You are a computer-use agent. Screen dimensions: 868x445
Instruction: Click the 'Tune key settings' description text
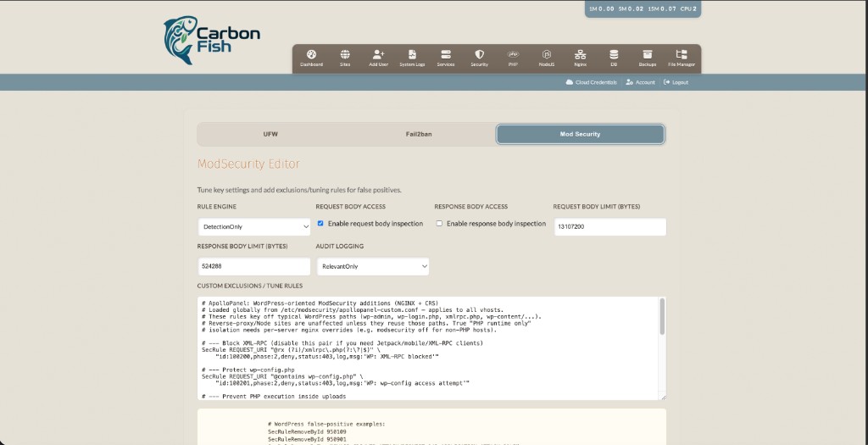pos(299,190)
